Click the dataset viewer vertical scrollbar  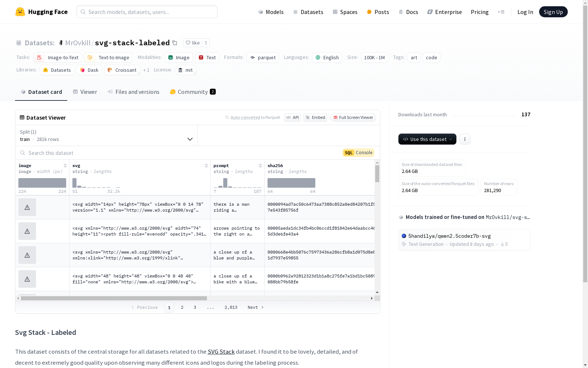click(x=377, y=173)
